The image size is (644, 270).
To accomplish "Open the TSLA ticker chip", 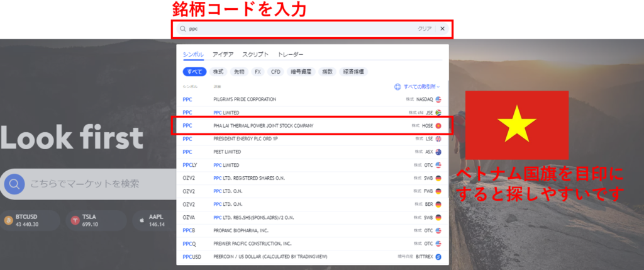I will pyautogui.click(x=96, y=220).
